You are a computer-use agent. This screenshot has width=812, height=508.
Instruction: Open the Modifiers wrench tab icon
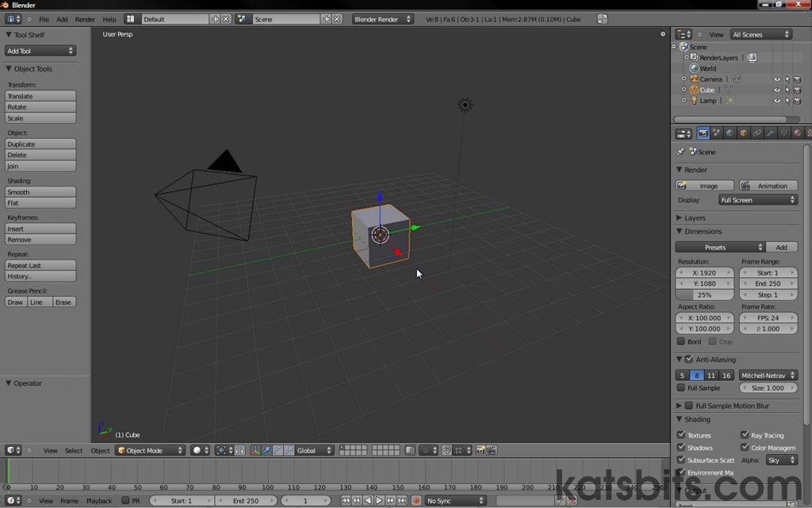click(771, 133)
